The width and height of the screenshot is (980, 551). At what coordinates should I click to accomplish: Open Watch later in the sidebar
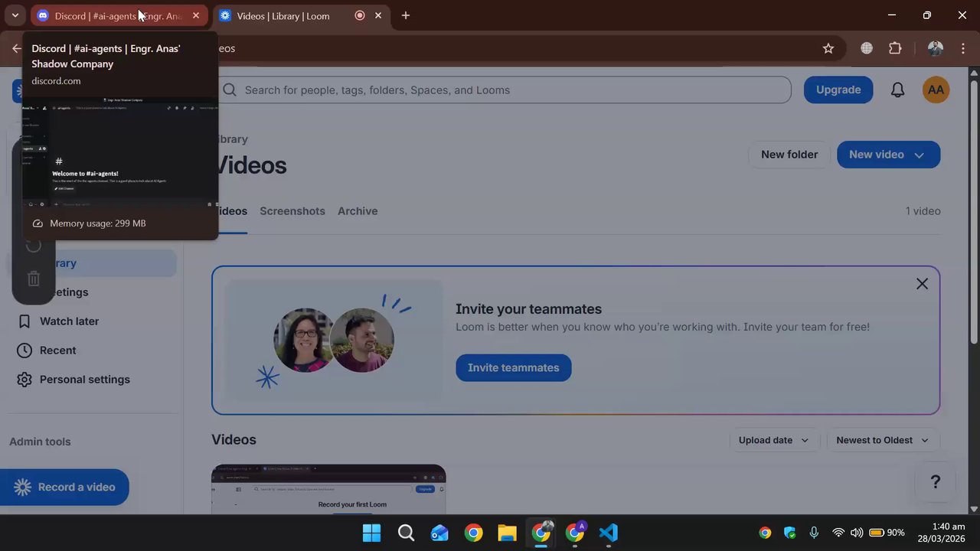91,321
